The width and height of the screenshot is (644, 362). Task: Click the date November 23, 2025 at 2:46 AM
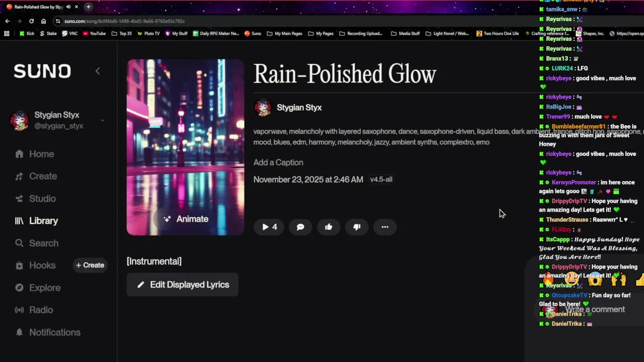coord(308,179)
